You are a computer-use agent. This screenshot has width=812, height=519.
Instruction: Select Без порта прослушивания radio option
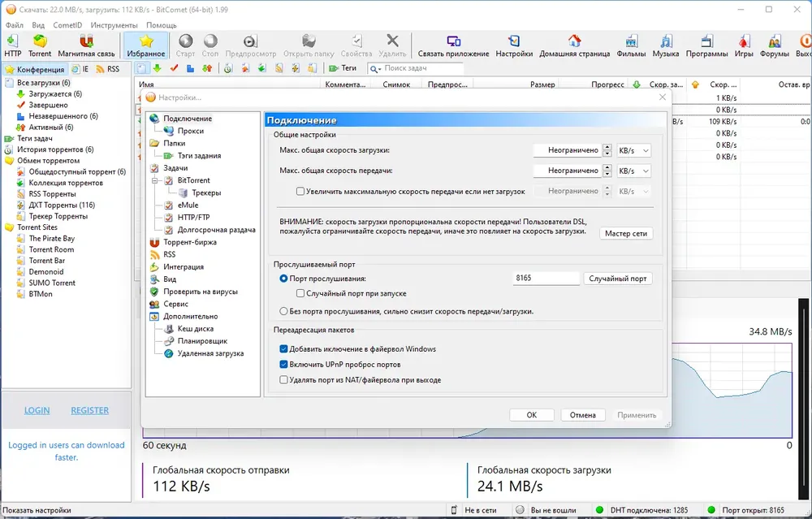283,311
